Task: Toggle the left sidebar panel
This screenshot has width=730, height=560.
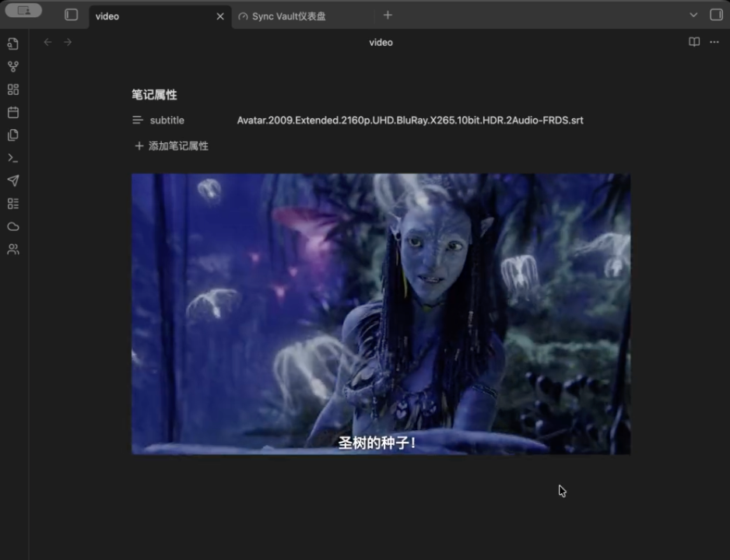Action: pyautogui.click(x=71, y=15)
